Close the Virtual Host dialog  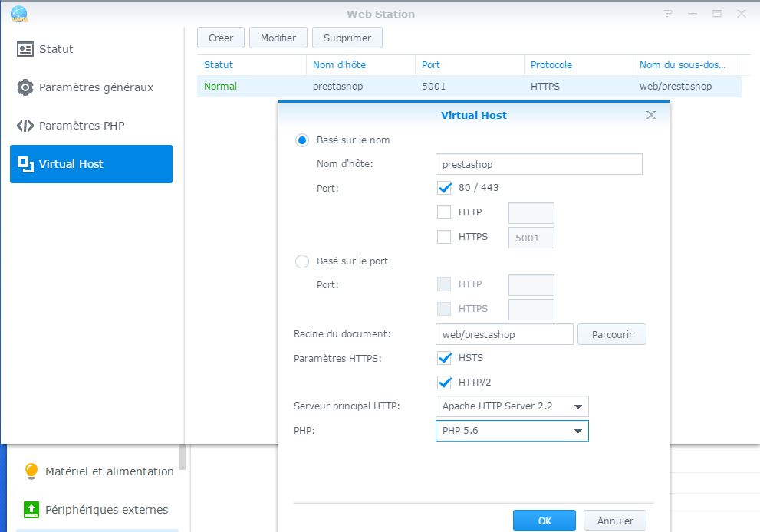[x=651, y=115]
